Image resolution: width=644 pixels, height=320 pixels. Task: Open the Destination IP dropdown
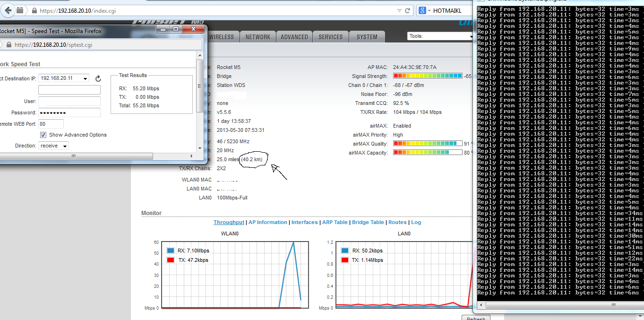[64, 78]
